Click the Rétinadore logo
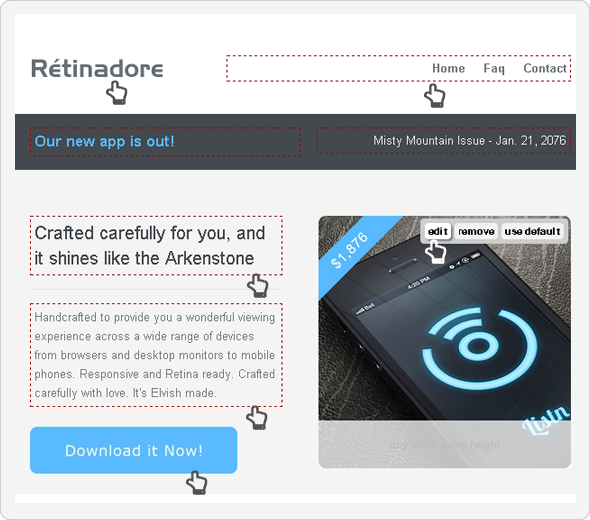Viewport: 590px width, 520px height. tap(97, 68)
